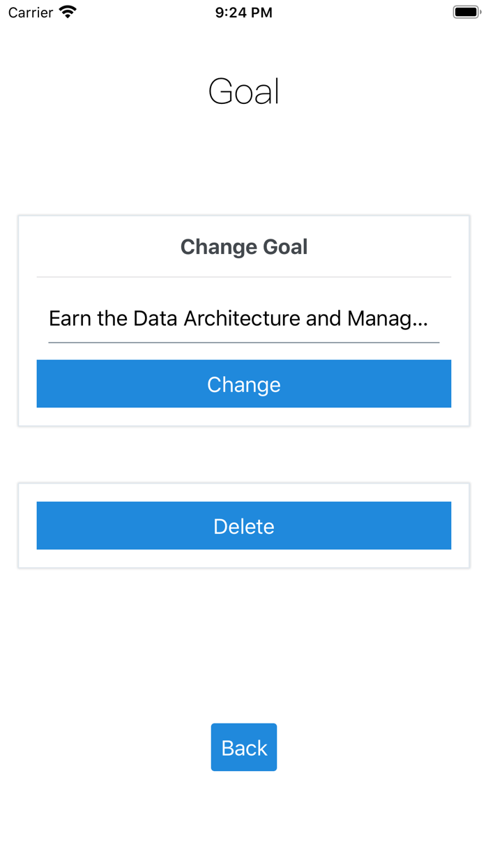The image size is (488, 868).
Task: Tap the Wi-Fi signal icon
Action: [68, 12]
